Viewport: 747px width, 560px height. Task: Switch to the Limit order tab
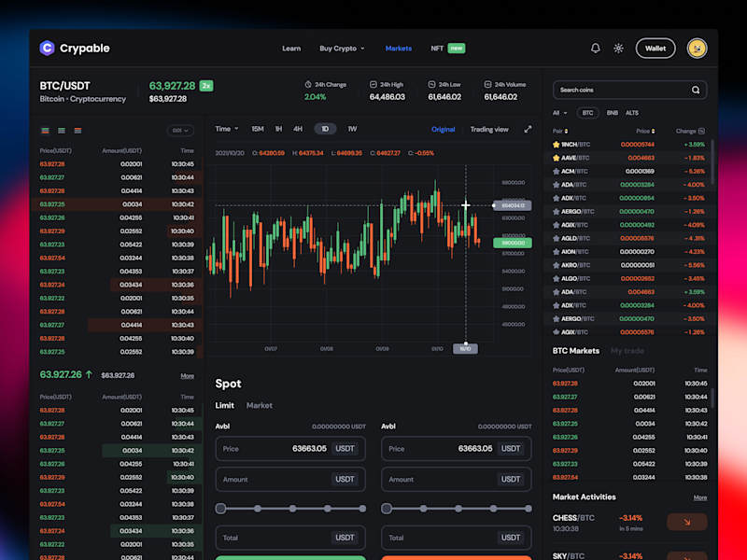[224, 405]
